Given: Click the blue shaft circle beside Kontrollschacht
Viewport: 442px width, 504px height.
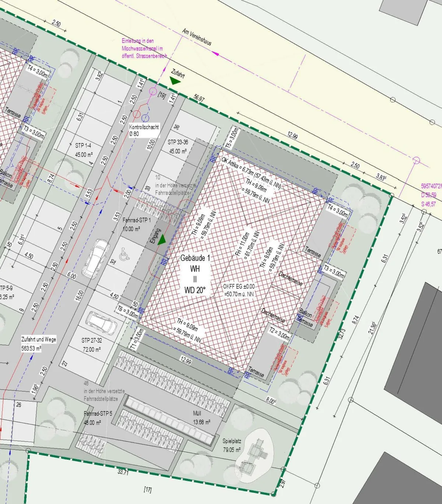Looking at the screenshot, I should pyautogui.click(x=145, y=118).
